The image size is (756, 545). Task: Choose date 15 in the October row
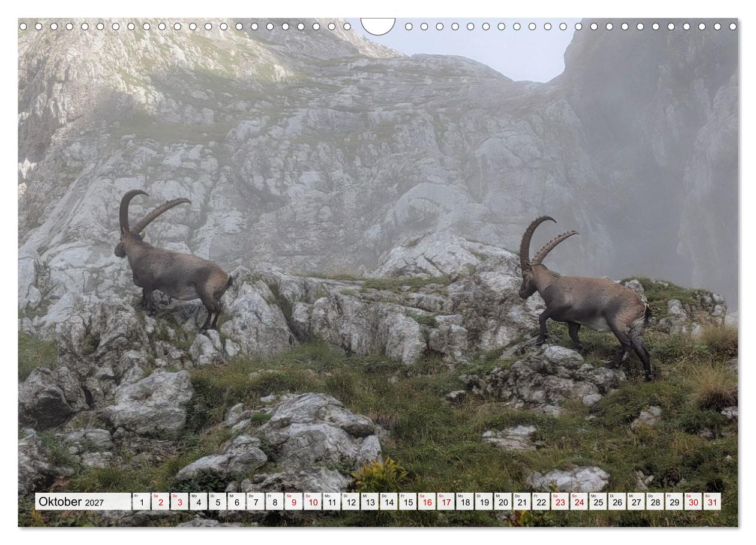[x=407, y=502]
